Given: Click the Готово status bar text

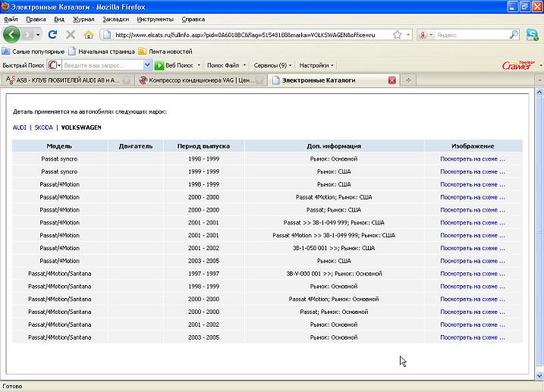Looking at the screenshot, I should 12,386.
